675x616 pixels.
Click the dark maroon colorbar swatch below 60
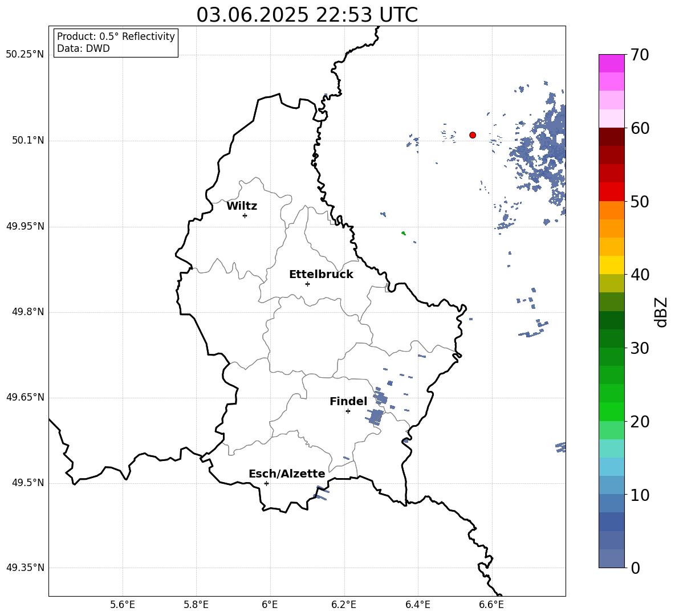point(612,137)
